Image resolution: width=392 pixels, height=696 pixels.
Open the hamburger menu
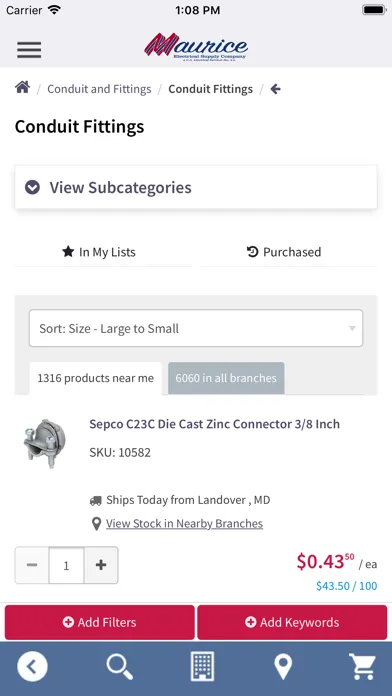(x=29, y=50)
